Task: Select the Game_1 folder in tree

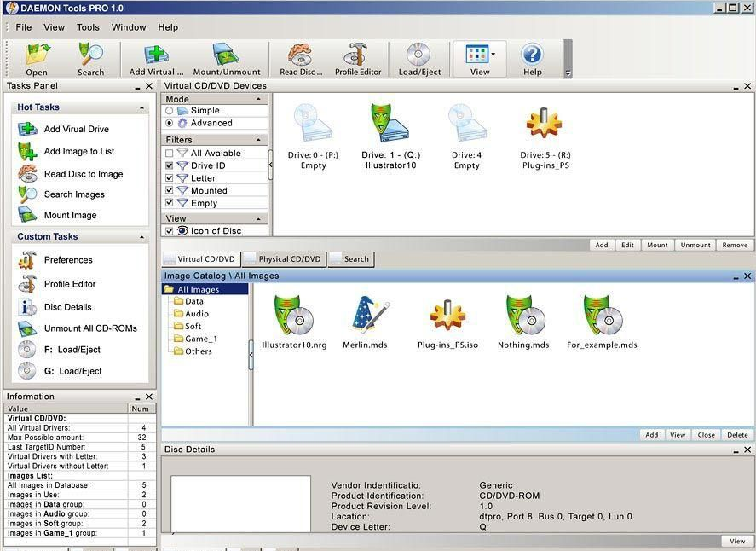Action: click(200, 339)
